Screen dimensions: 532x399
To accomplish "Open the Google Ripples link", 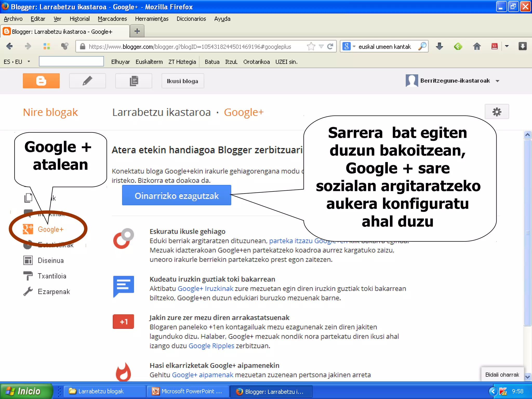I will point(211,345).
